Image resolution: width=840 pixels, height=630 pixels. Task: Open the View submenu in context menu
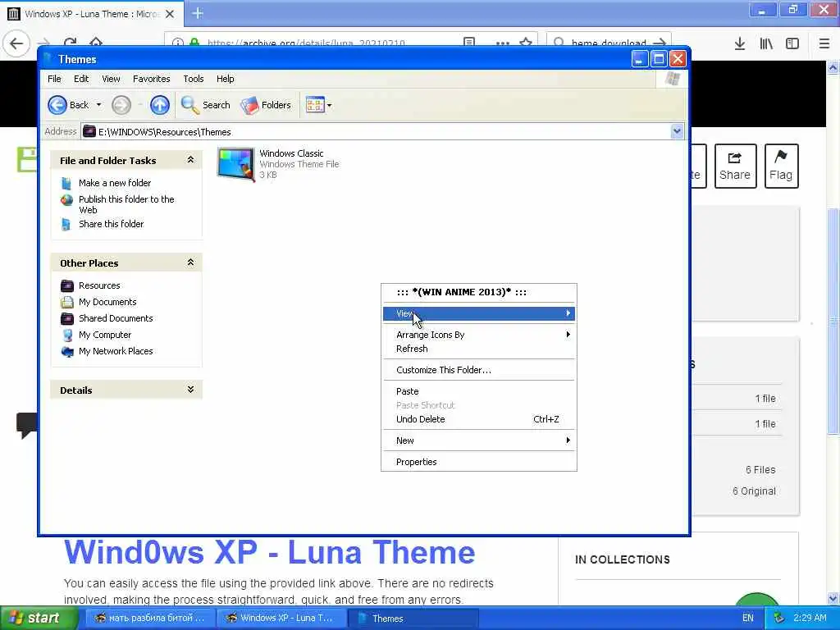coord(479,313)
